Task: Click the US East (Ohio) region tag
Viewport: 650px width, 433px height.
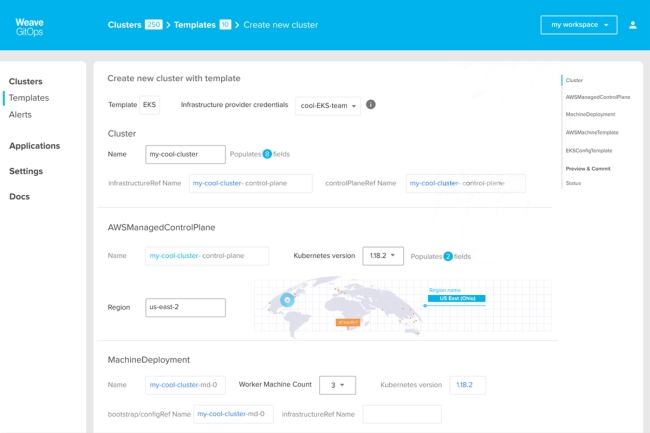Action: pyautogui.click(x=457, y=298)
